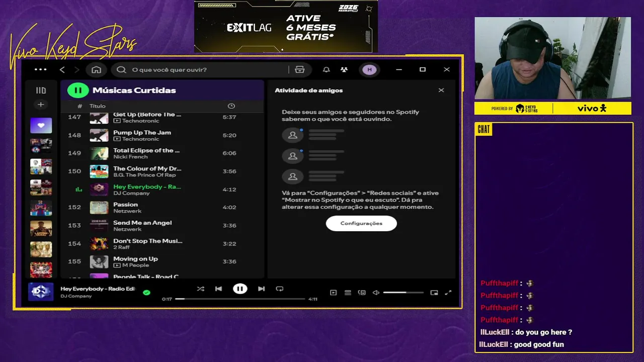The height and width of the screenshot is (362, 644).
Task: Click the ExitLag banner at top
Action: [x=286, y=27]
